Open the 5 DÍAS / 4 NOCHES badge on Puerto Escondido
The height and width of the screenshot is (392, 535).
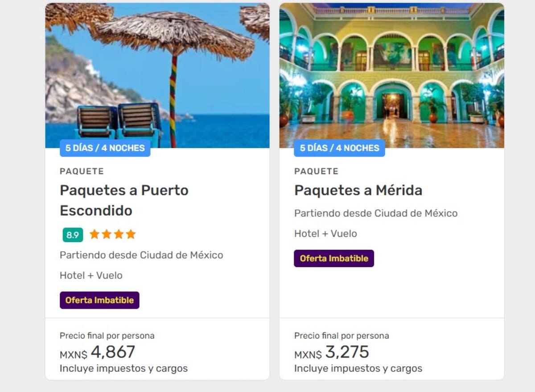pyautogui.click(x=105, y=149)
